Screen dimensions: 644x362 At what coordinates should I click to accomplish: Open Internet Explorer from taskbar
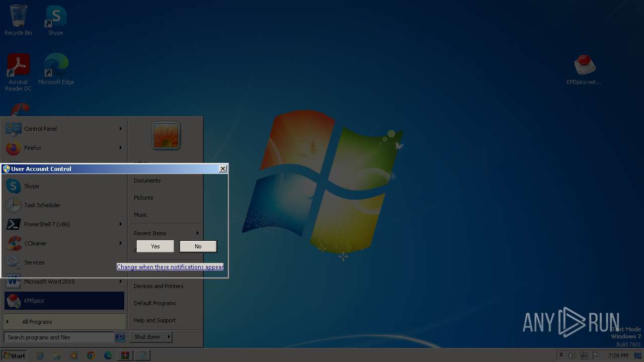point(40,355)
